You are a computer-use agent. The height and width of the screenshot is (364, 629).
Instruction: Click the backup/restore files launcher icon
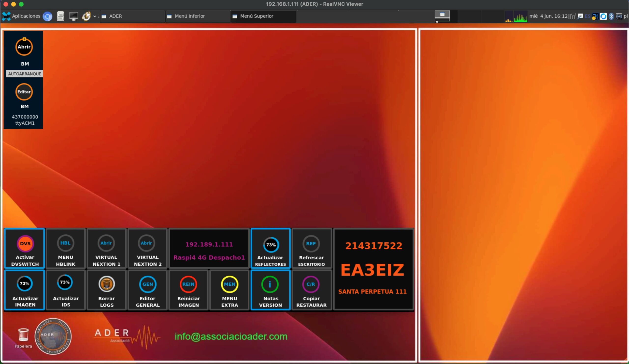coord(86,16)
